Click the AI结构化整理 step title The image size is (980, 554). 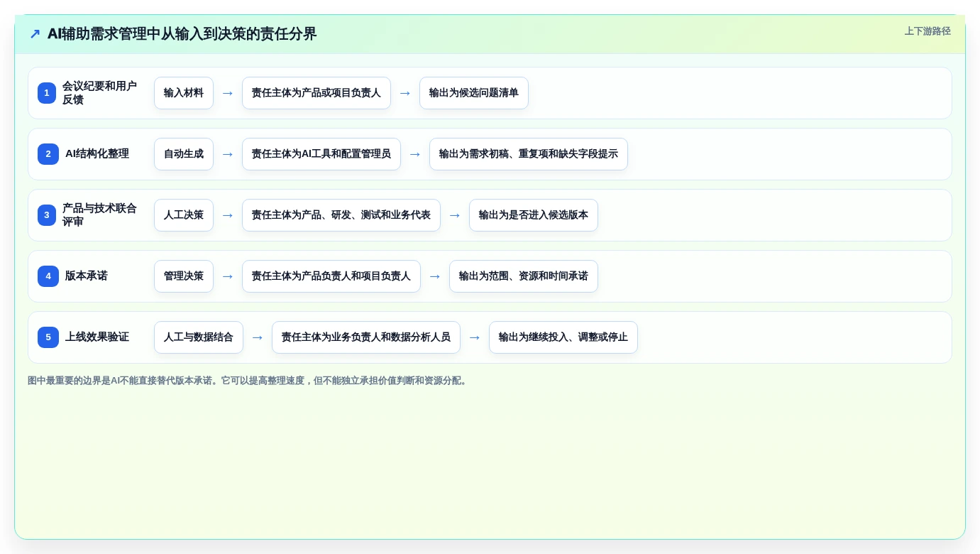point(97,153)
